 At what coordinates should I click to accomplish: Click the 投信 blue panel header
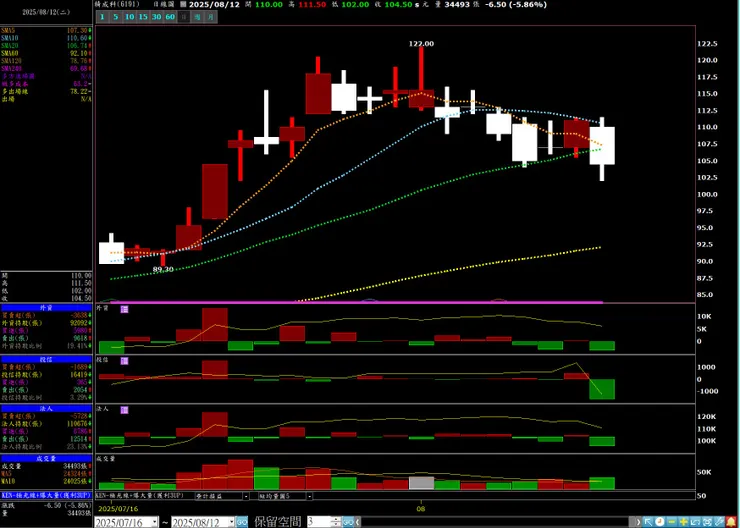click(46, 360)
